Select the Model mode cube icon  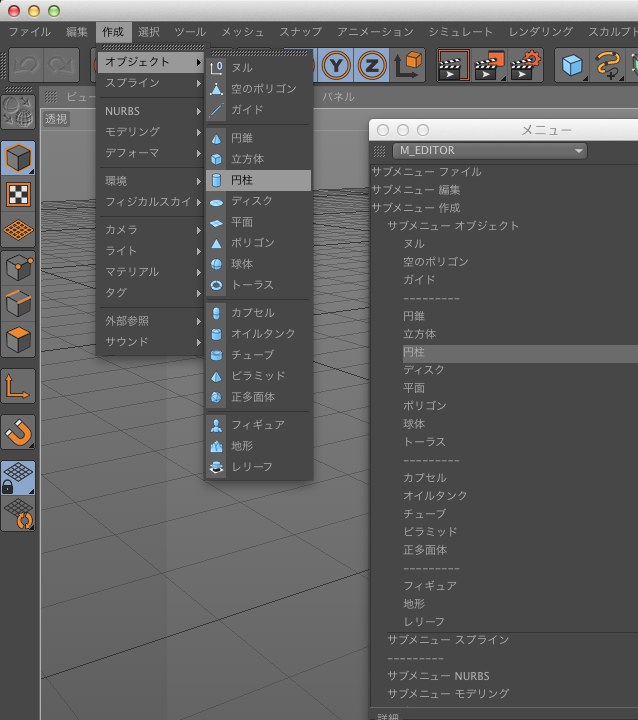[18, 158]
